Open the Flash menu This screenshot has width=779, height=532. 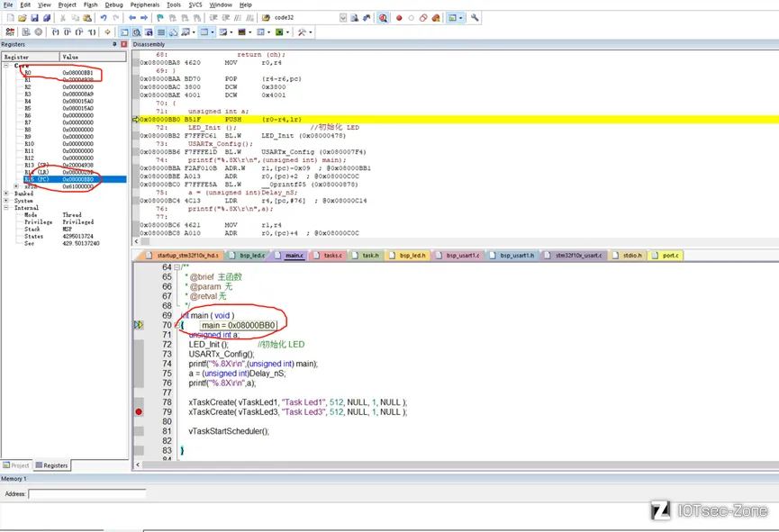(90, 5)
